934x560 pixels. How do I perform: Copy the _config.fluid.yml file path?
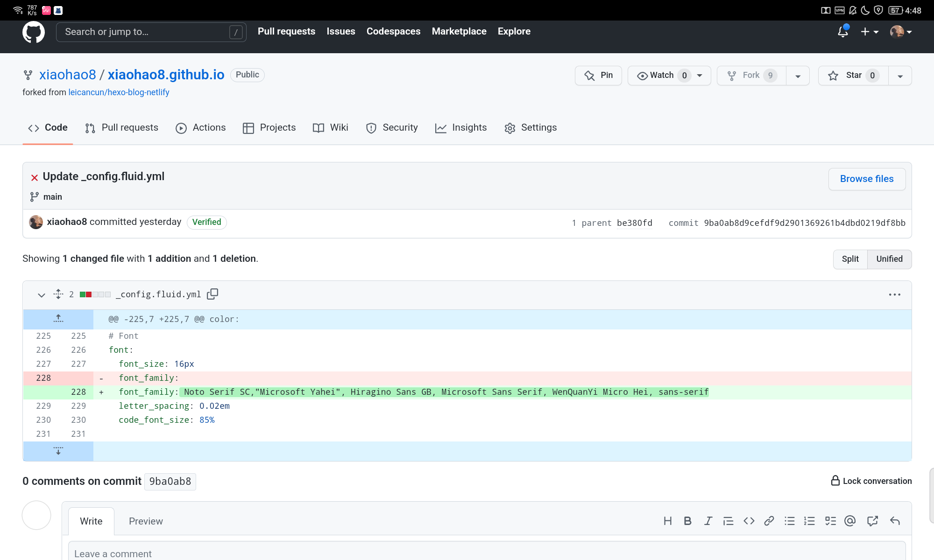click(x=212, y=294)
